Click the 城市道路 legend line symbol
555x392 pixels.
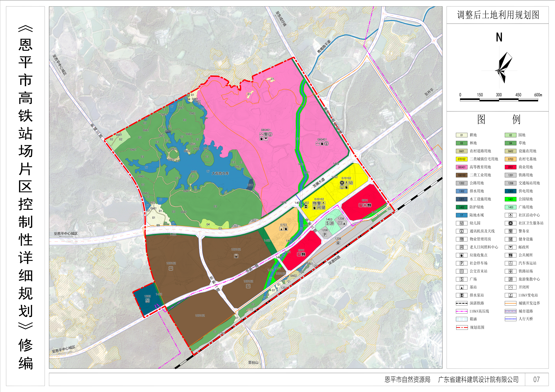[x=511, y=311]
